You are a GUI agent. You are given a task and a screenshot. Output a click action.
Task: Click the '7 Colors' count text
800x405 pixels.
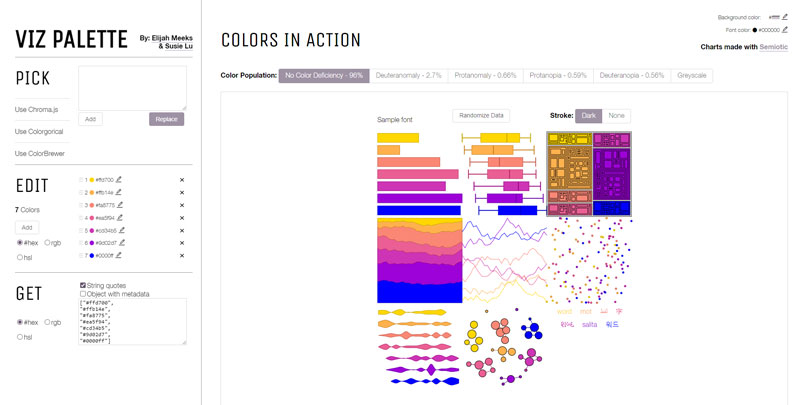tap(27, 210)
